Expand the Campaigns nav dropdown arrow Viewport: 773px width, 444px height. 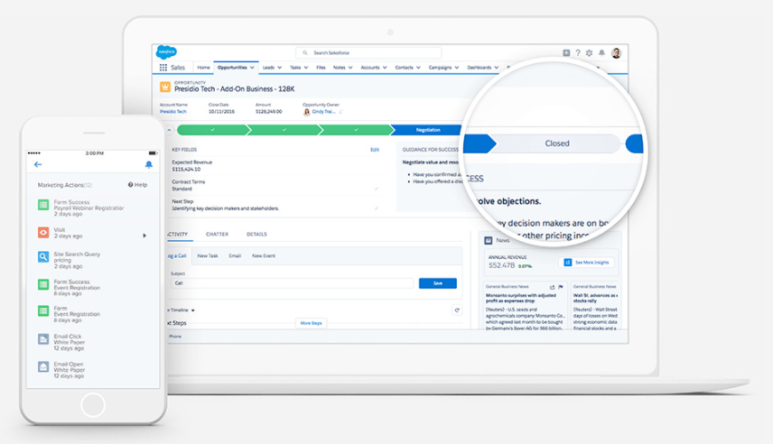[456, 68]
